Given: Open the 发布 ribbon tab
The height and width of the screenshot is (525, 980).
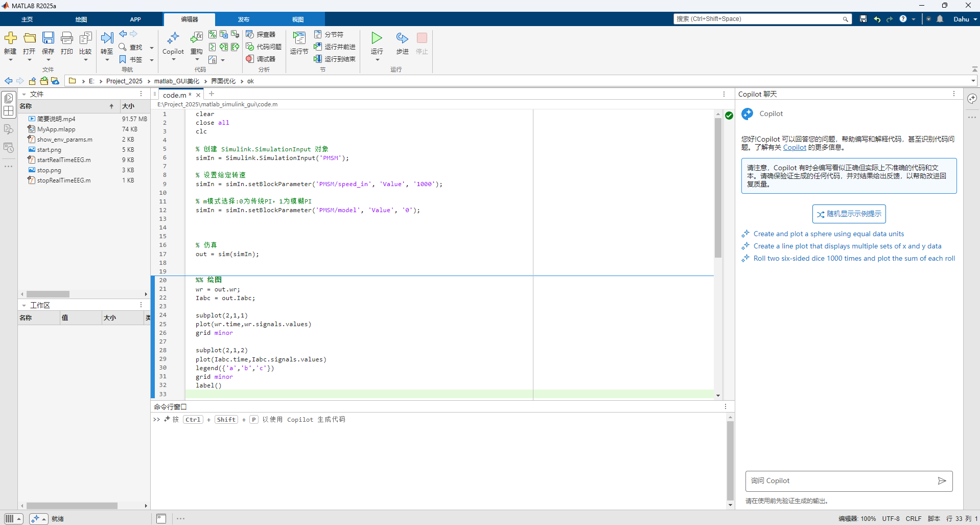Looking at the screenshot, I should (244, 19).
